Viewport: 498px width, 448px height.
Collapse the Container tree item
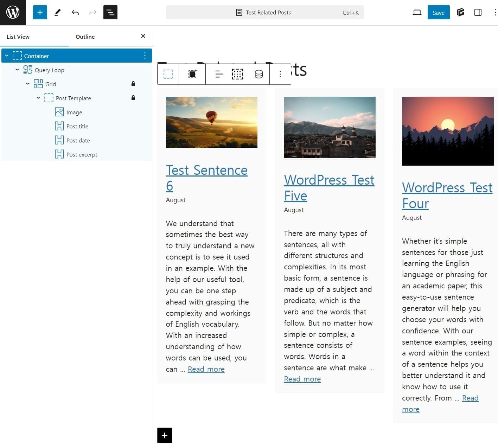7,56
